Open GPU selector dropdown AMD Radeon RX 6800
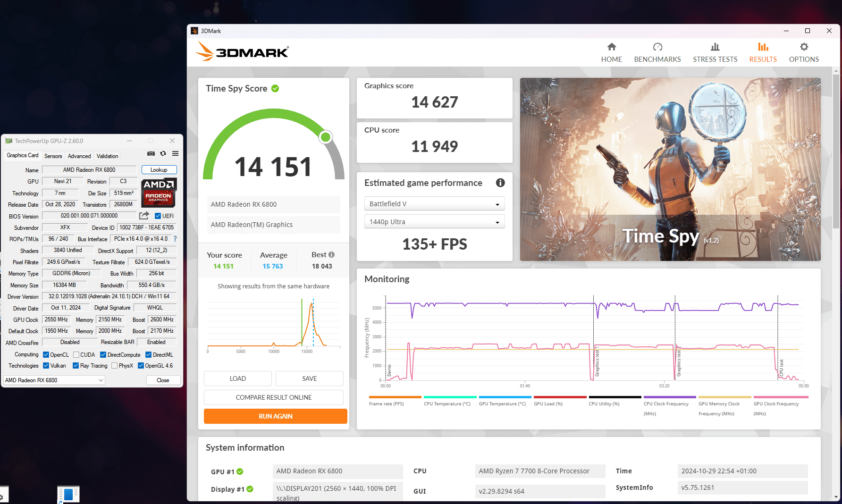The width and height of the screenshot is (842, 504). (x=54, y=380)
